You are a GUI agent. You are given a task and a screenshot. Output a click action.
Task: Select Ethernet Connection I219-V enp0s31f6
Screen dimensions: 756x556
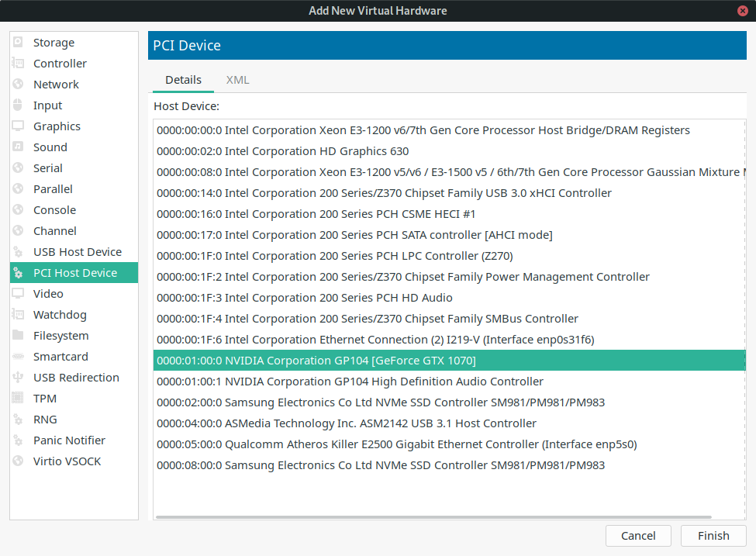pos(449,340)
